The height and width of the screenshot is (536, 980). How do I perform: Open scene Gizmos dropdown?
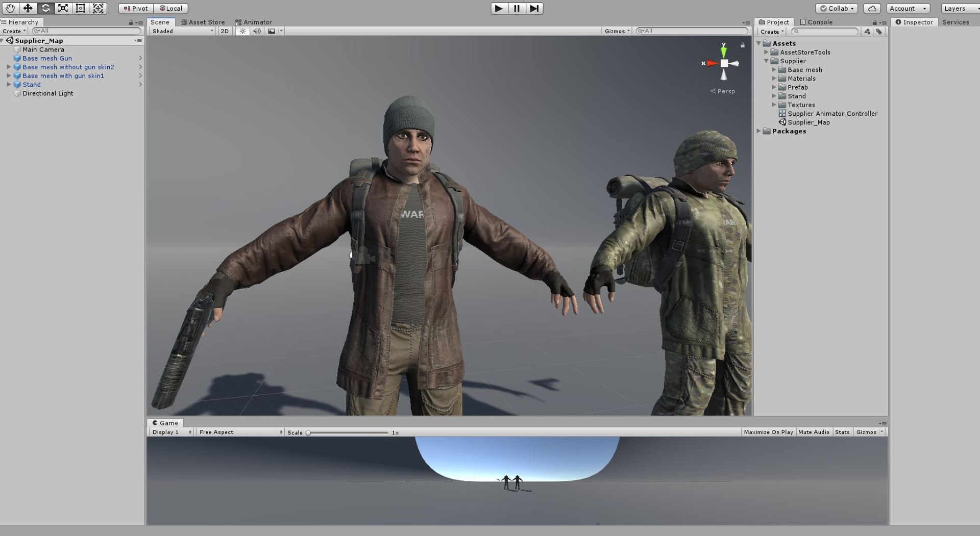pos(617,31)
